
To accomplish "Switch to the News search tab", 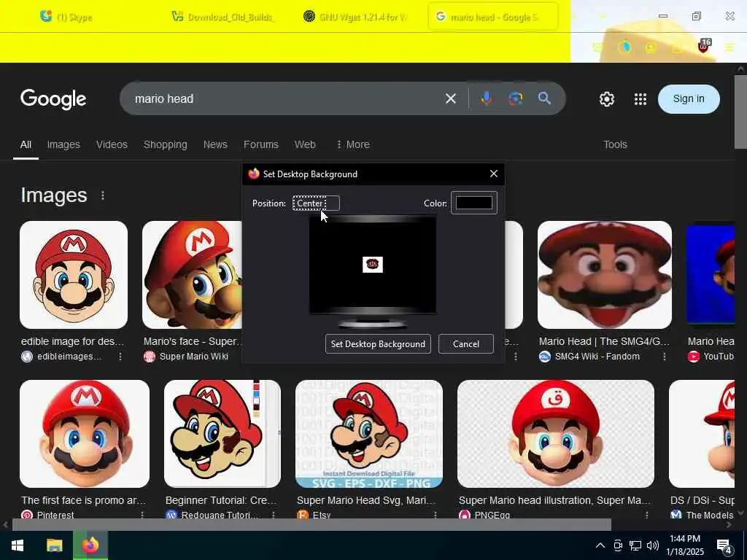I will 215,144.
